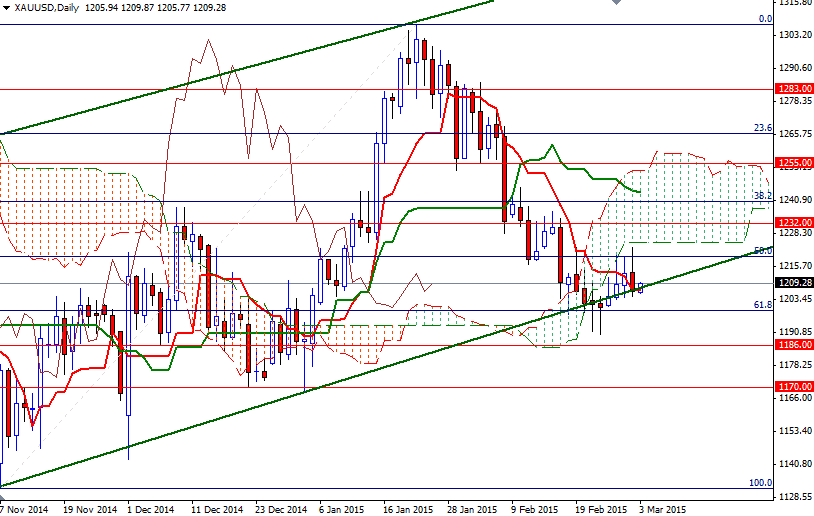Select the 38.2 Fibonacci level label
The height and width of the screenshot is (516, 814).
tap(762, 196)
